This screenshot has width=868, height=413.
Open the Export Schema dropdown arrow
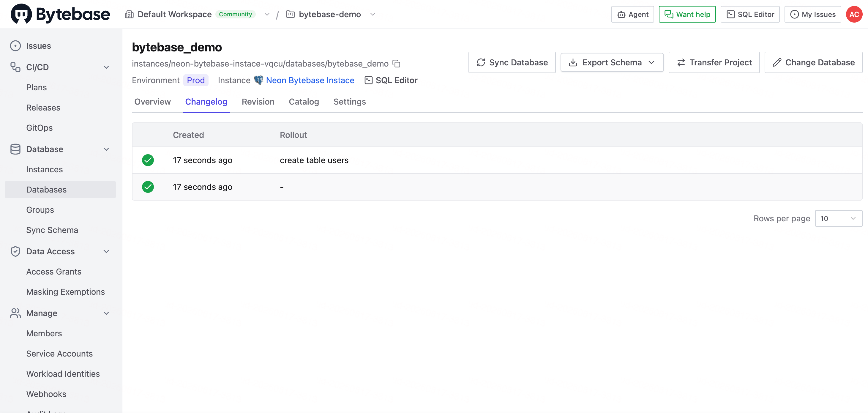pos(651,62)
